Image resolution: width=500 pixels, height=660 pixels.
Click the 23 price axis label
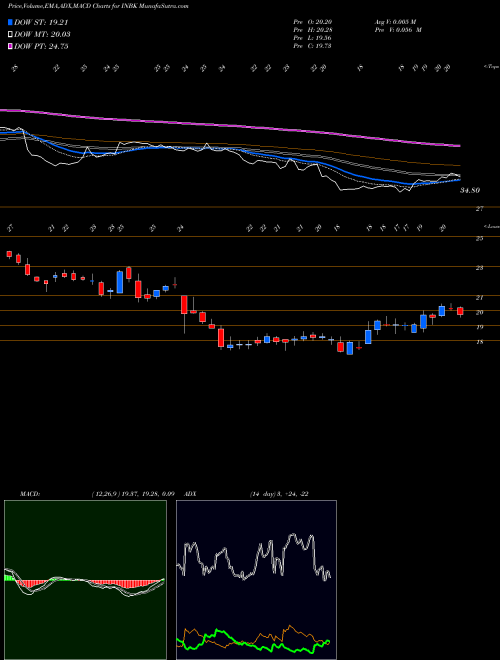click(x=479, y=268)
